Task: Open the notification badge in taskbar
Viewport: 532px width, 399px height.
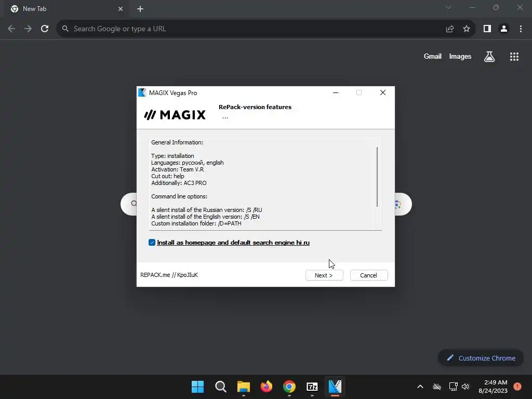Action: (517, 387)
